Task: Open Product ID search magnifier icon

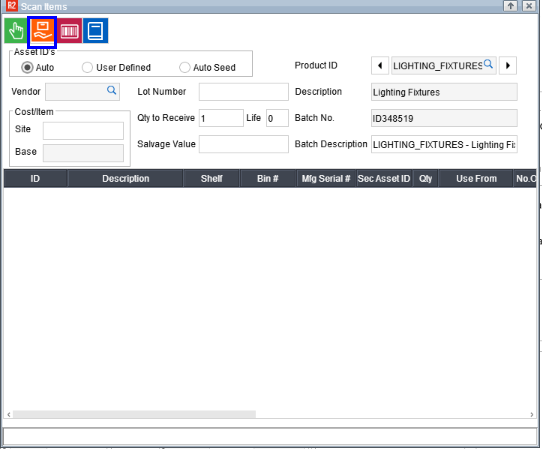Action: click(x=488, y=64)
